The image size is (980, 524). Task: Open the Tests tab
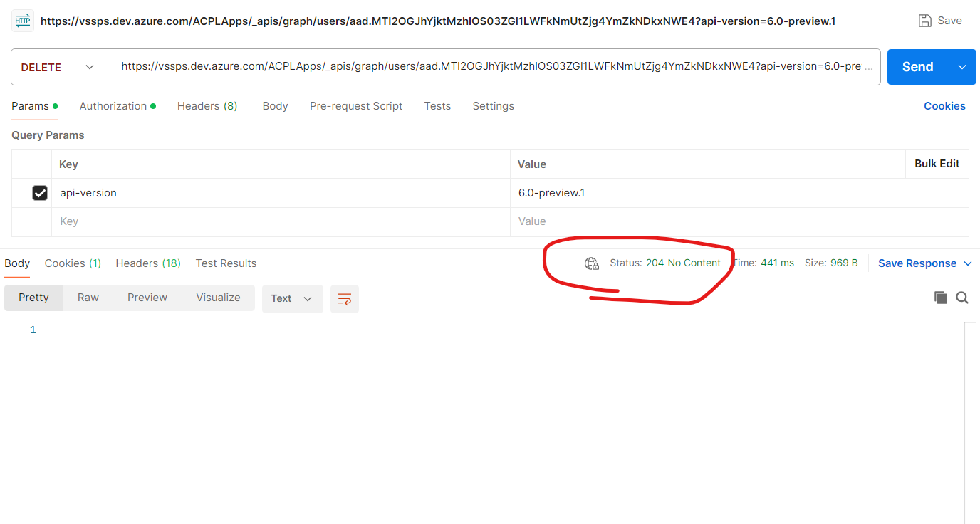point(437,106)
